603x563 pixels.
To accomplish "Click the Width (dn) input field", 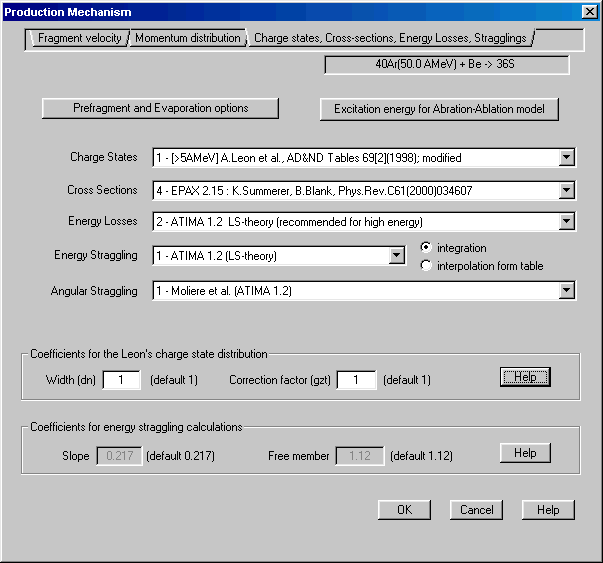I will (122, 380).
